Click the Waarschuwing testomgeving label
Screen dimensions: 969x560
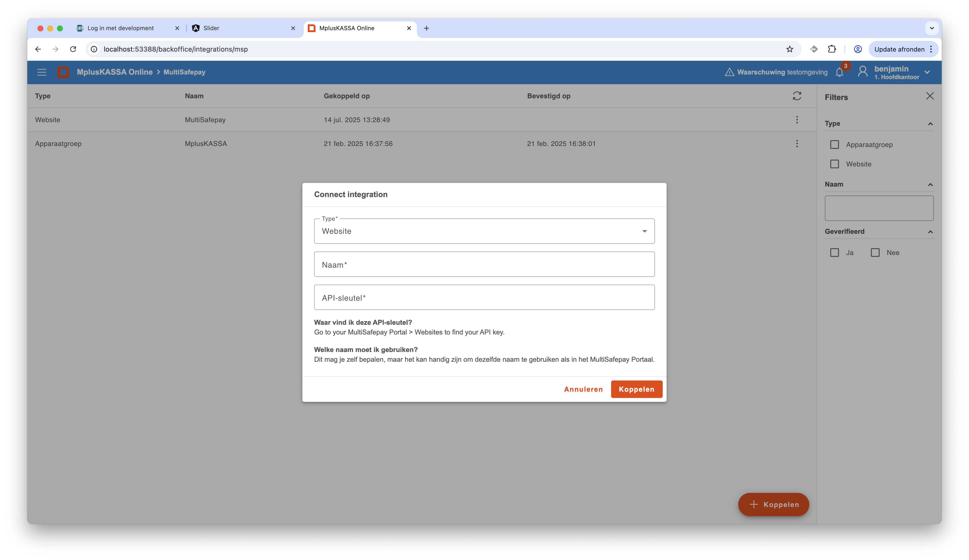[x=782, y=72]
